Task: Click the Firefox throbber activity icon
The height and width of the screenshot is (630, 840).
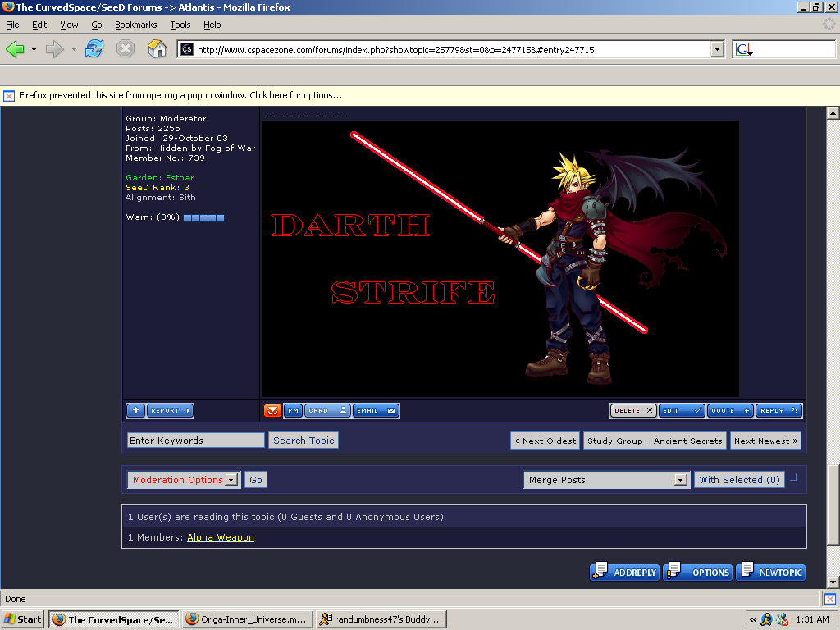Action: [x=829, y=24]
